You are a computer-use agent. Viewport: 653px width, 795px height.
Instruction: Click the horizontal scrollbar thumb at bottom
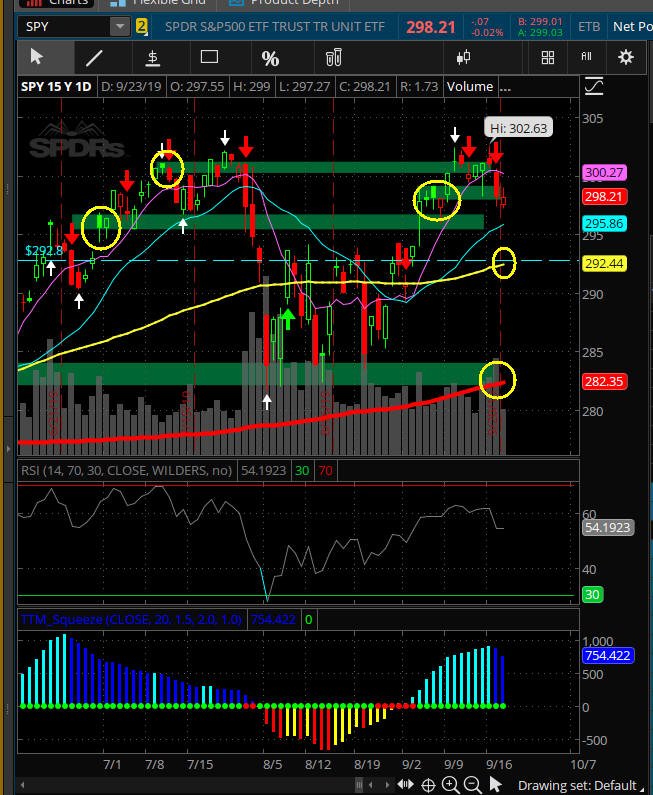click(359, 785)
